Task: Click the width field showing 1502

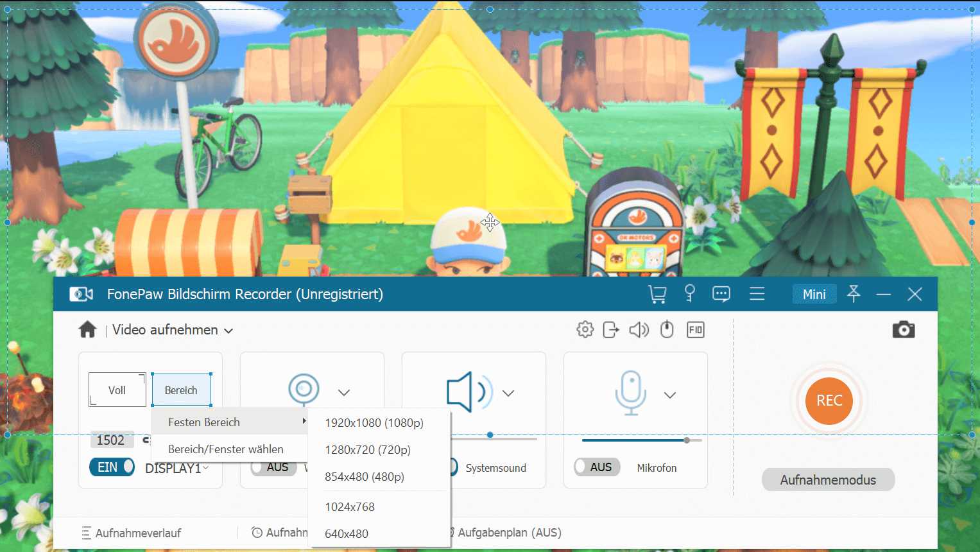Action: point(111,440)
